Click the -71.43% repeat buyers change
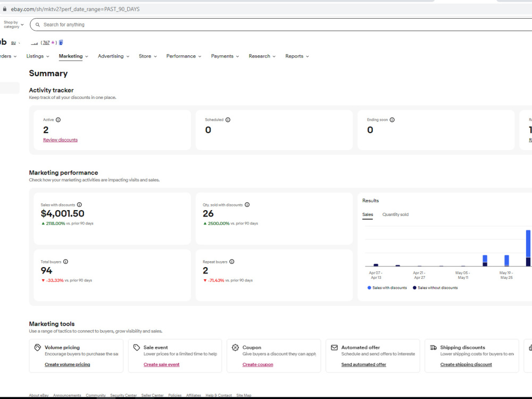Viewport: 532px width, 399px height. click(x=216, y=280)
